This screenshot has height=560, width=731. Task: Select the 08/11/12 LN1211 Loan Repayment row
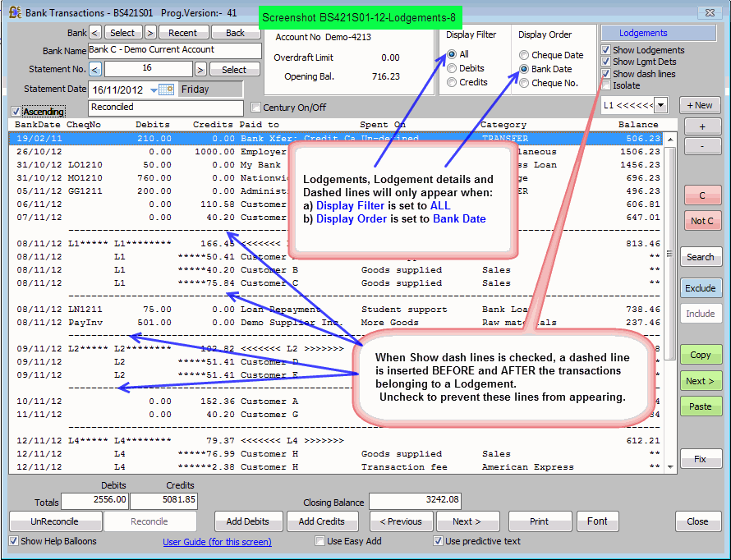coord(337,309)
